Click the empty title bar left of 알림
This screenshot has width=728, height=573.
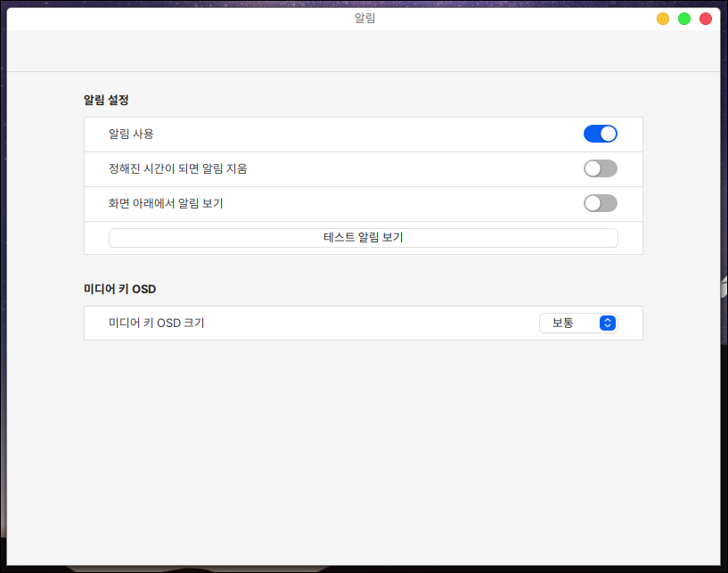click(x=178, y=18)
